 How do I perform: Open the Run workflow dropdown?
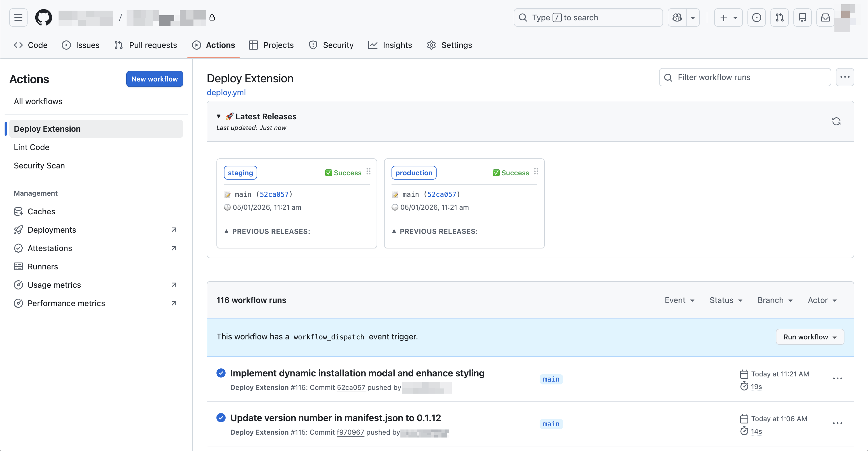(810, 337)
